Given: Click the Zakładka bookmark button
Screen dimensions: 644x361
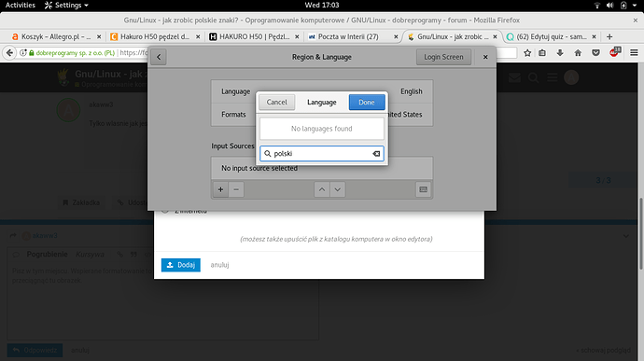Looking at the screenshot, I should 81,202.
